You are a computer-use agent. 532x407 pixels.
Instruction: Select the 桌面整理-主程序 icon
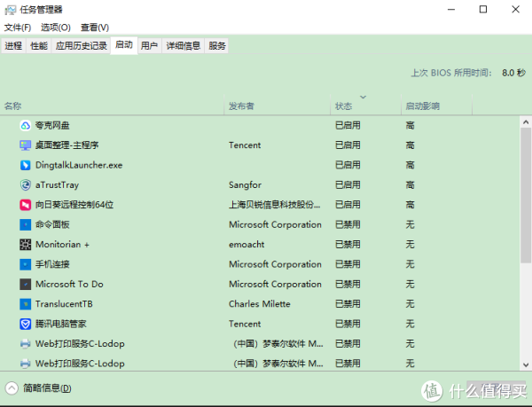(25, 145)
